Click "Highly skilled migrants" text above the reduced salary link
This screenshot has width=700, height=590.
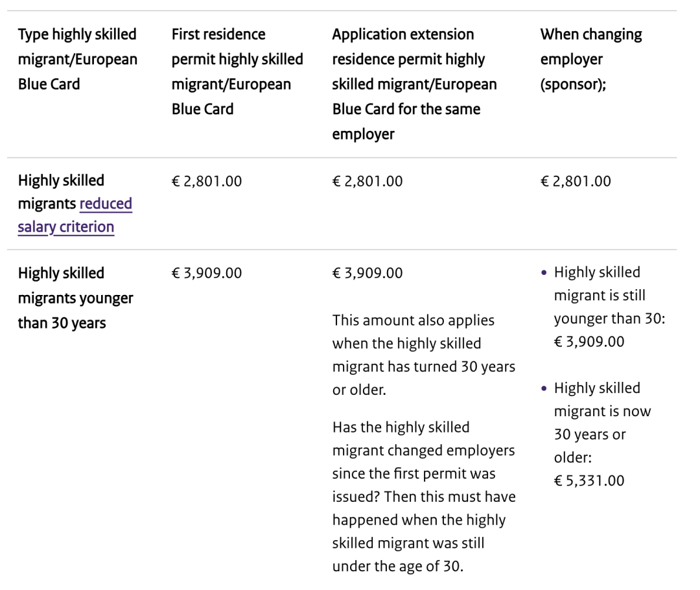click(61, 180)
